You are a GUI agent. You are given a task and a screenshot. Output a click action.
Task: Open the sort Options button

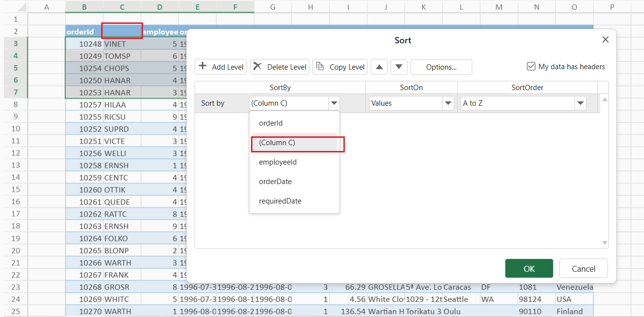pyautogui.click(x=441, y=67)
